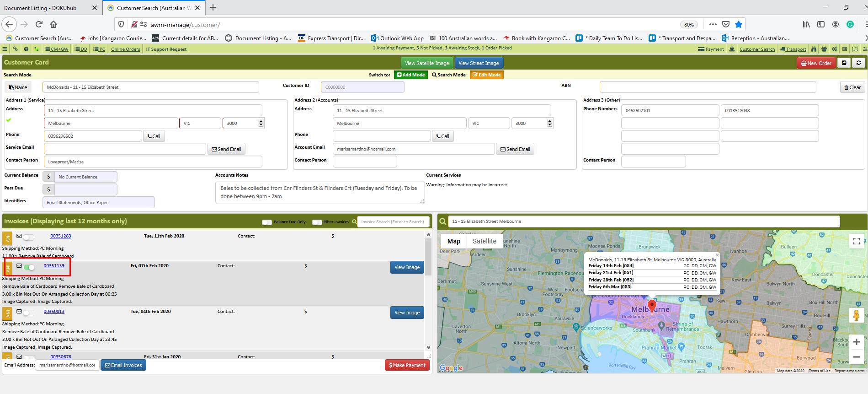The image size is (868, 394).
Task: Adjust Address 2 postcode stepper
Action: pos(550,123)
